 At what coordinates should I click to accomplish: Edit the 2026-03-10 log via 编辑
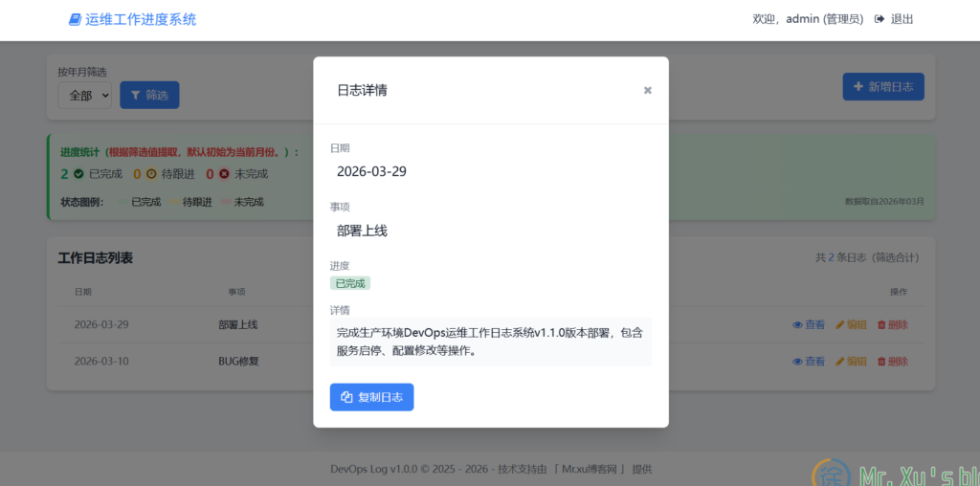point(851,361)
